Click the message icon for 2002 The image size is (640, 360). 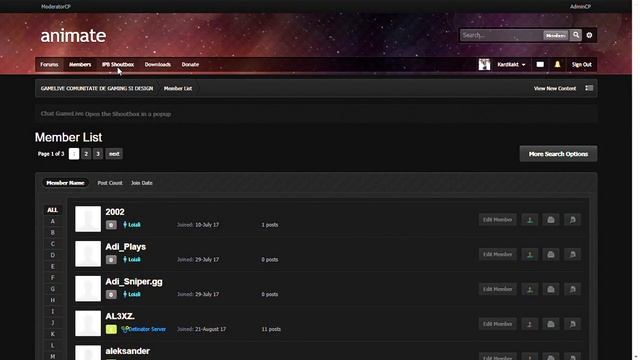coord(551,220)
